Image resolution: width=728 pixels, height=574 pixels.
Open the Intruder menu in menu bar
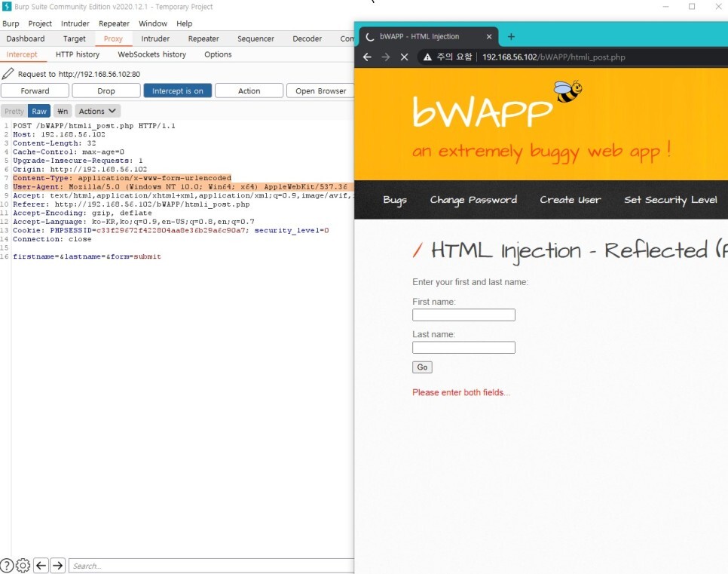[x=75, y=23]
